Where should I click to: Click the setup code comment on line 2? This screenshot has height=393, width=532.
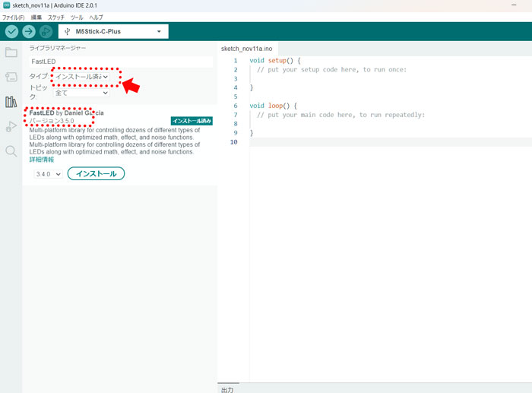pyautogui.click(x=331, y=70)
